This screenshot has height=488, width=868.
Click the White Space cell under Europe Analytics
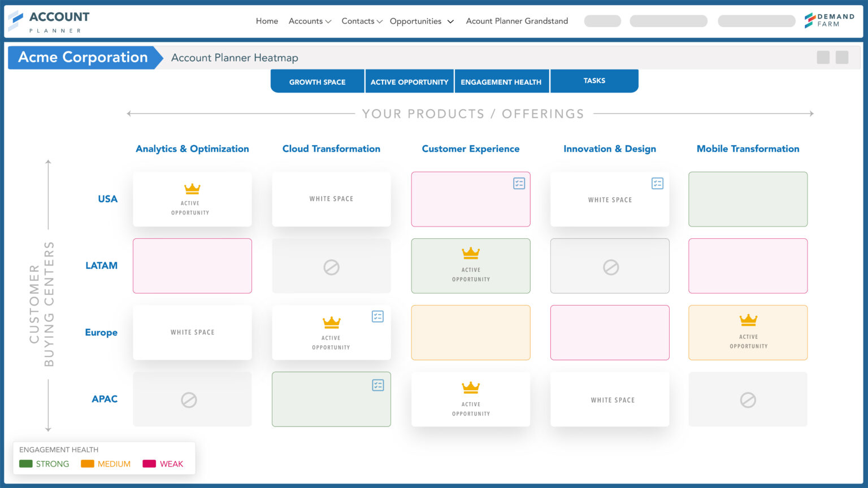coord(192,332)
